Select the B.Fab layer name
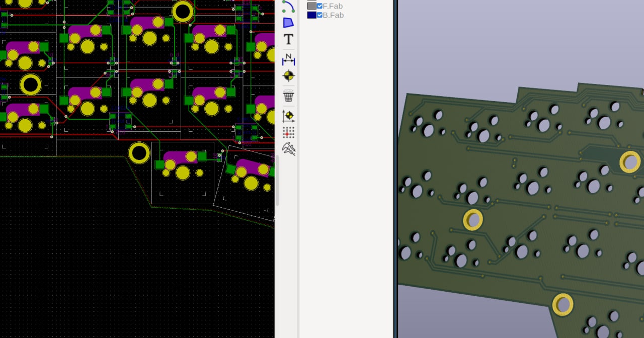Viewport: 644px width, 338px height. (333, 15)
